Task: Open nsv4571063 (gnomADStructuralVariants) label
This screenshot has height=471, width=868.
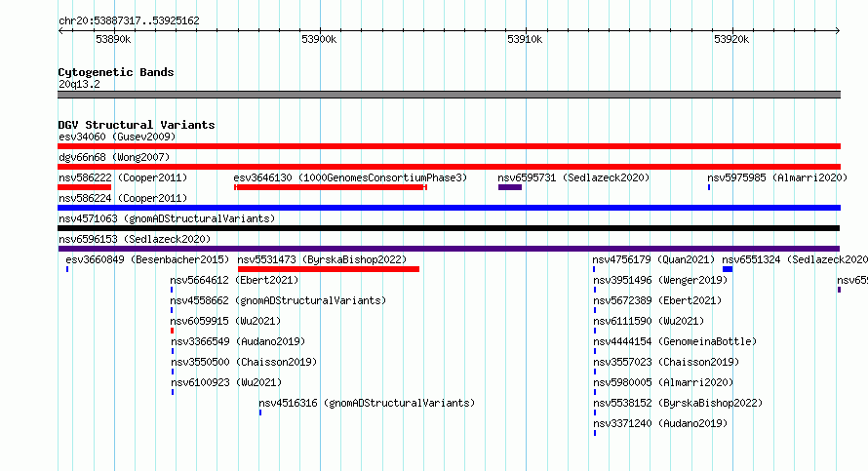Action: (x=167, y=218)
